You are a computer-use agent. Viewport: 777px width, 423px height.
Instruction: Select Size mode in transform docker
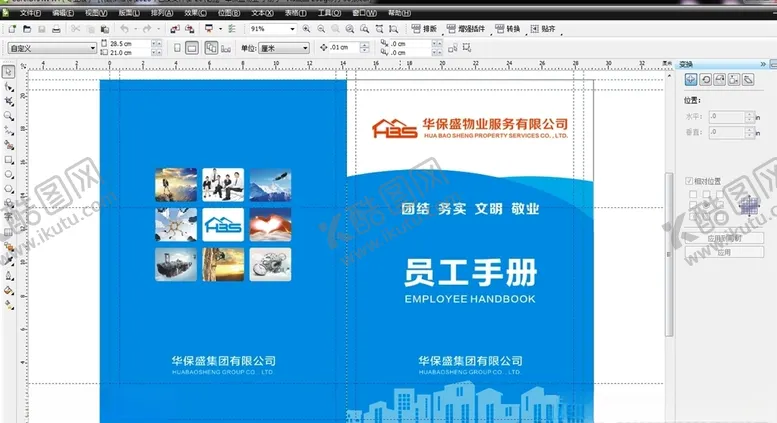(x=734, y=79)
